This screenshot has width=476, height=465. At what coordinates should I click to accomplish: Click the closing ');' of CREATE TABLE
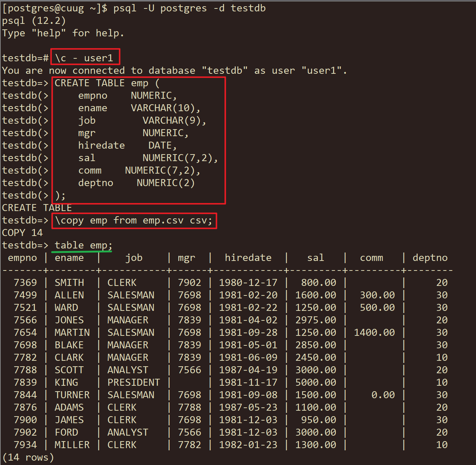point(60,195)
